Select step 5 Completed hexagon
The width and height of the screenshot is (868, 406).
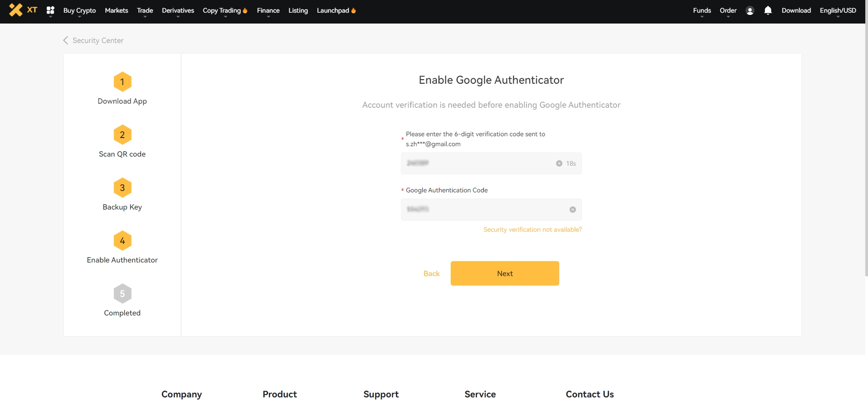(x=123, y=294)
